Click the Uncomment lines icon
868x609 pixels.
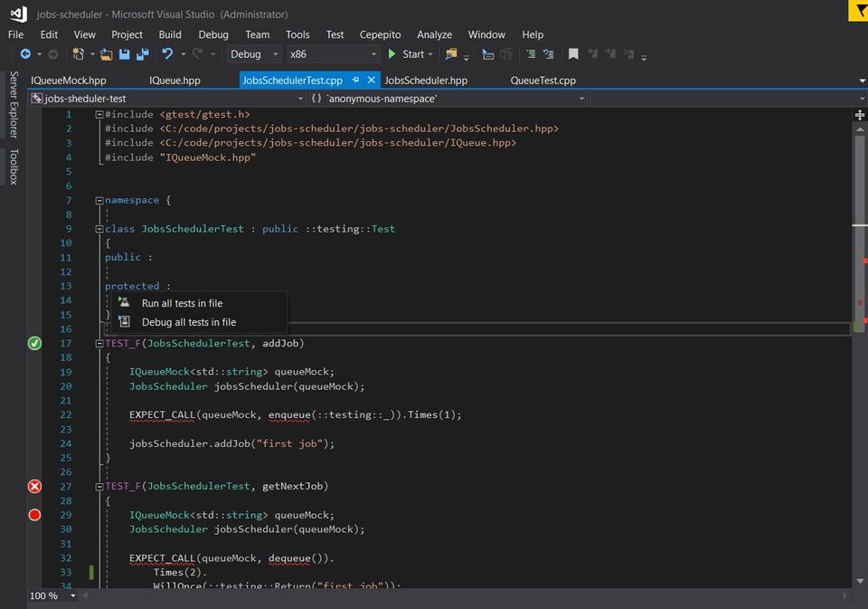click(548, 53)
